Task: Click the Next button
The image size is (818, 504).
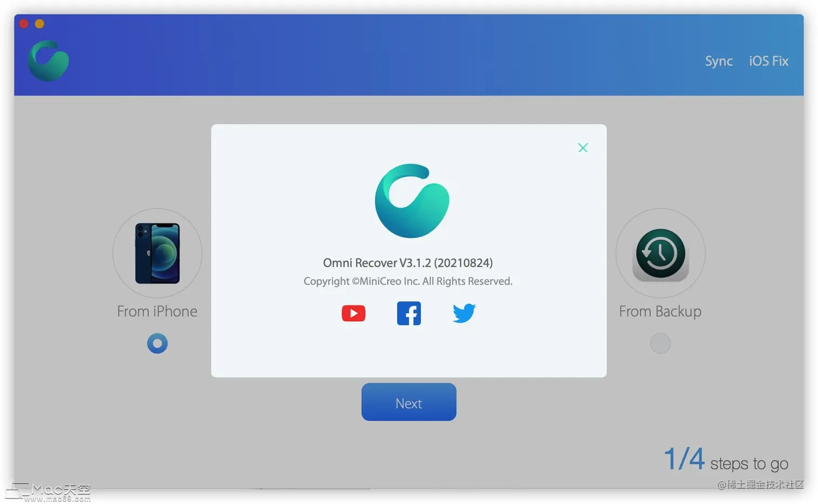Action: pos(409,402)
